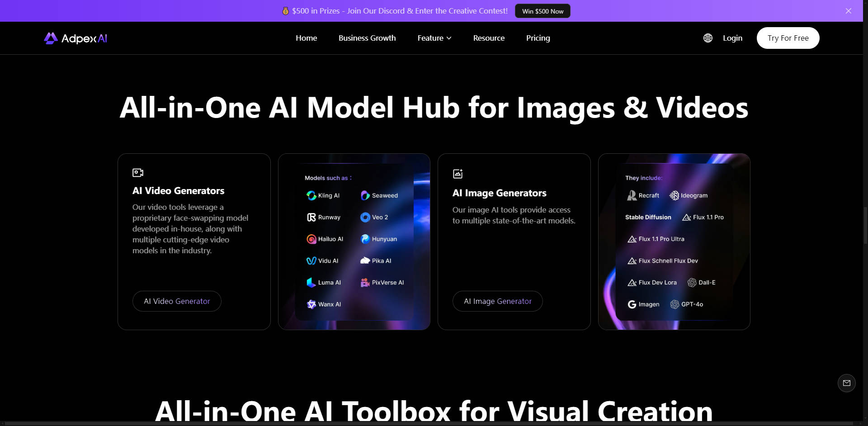868x426 pixels.
Task: Go to the Pricing page
Action: click(x=538, y=38)
